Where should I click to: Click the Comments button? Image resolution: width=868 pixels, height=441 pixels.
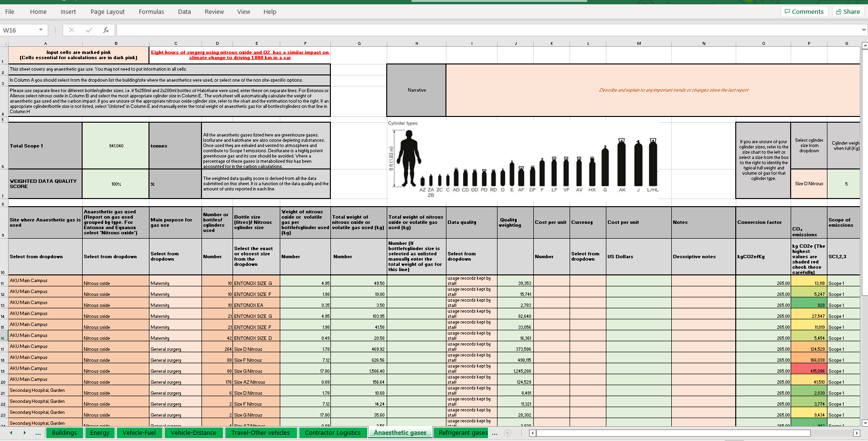(804, 11)
